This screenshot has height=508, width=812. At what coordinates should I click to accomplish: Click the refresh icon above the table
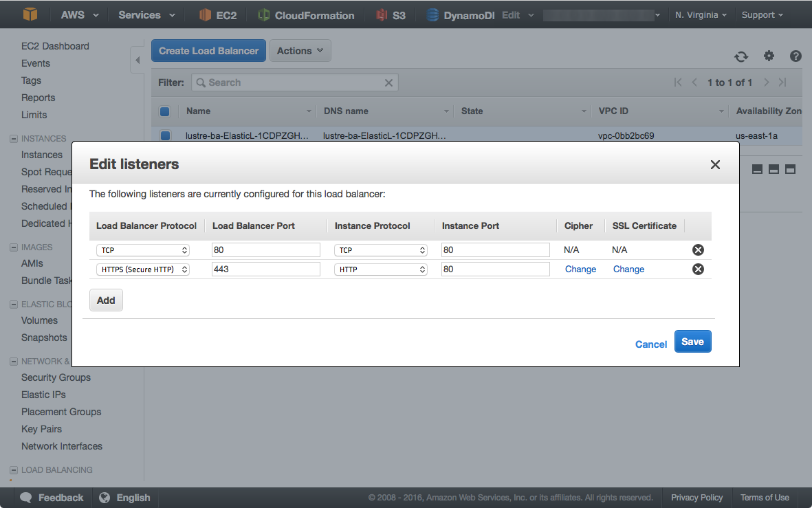[740, 57]
